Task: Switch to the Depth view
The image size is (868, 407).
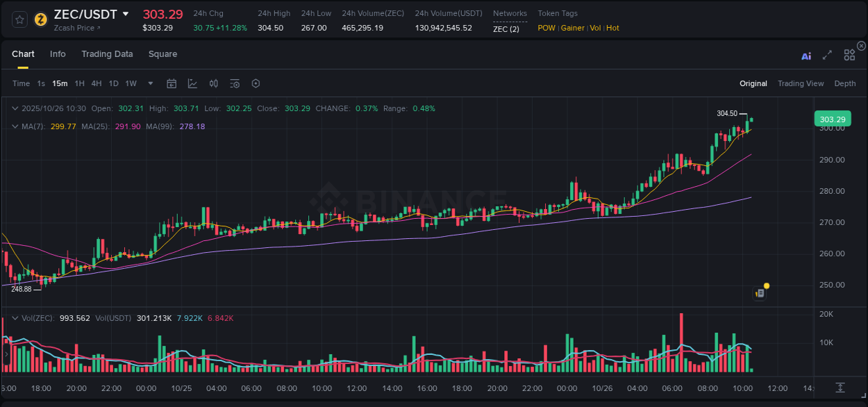Action: (845, 83)
